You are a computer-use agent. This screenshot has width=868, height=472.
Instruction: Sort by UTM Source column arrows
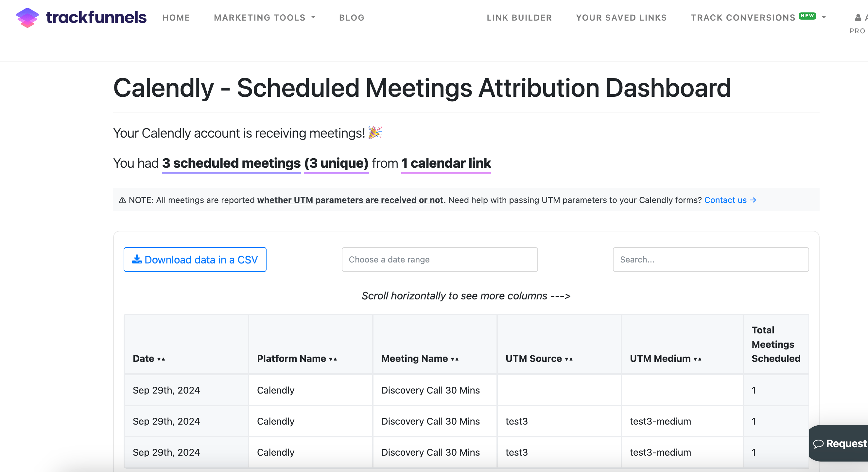(x=569, y=359)
